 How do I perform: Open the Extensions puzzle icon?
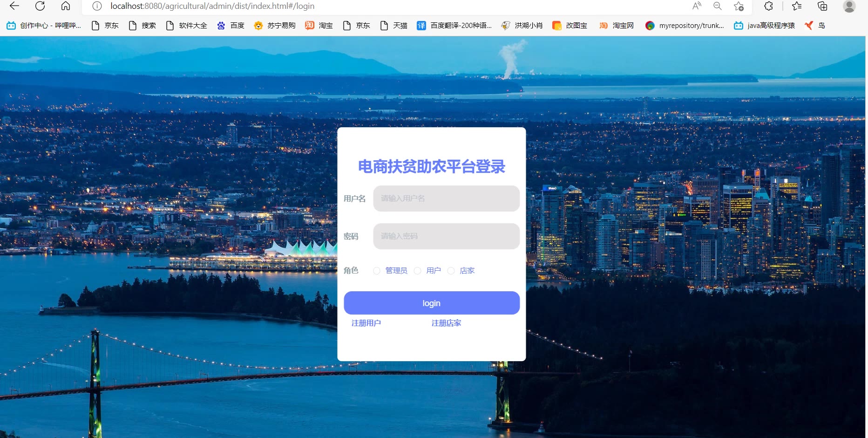click(x=769, y=6)
